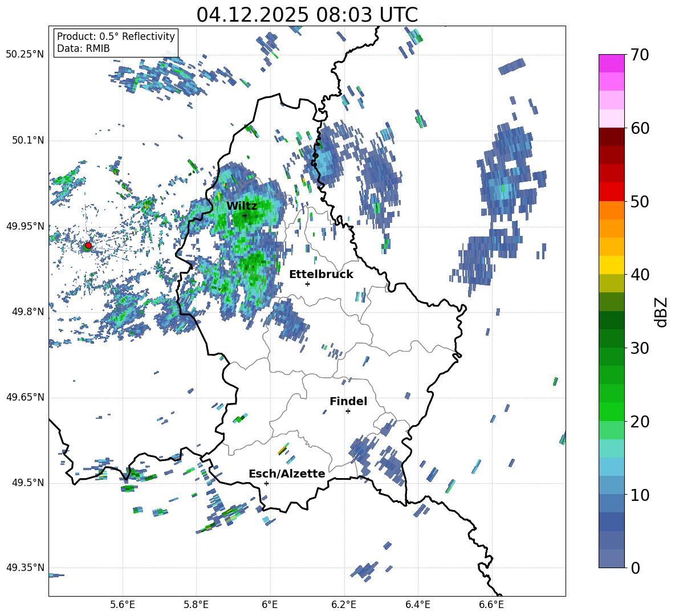The height and width of the screenshot is (616, 675).
Task: Click the yellow colorbar segment above 40
Action: pyautogui.click(x=611, y=265)
